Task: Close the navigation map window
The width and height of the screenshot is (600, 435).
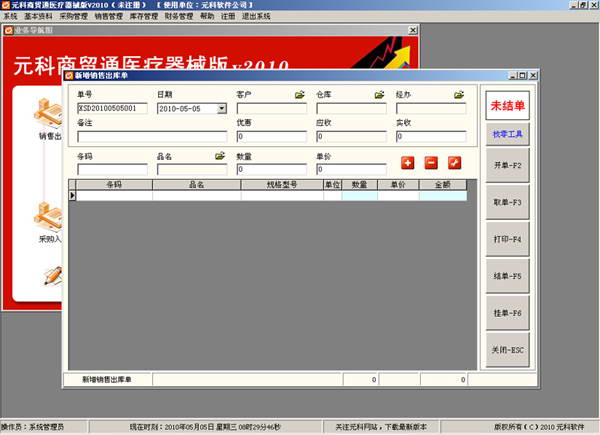Action: pyautogui.click(x=413, y=30)
